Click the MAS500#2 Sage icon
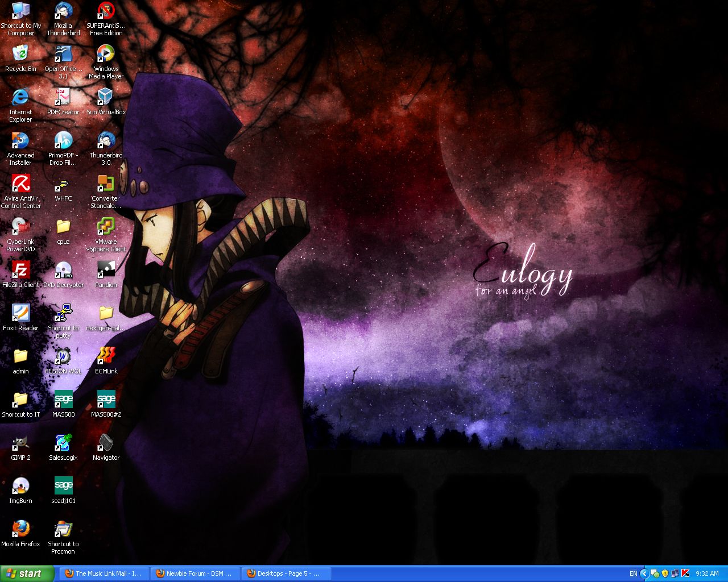The height and width of the screenshot is (582, 728). pos(106,404)
